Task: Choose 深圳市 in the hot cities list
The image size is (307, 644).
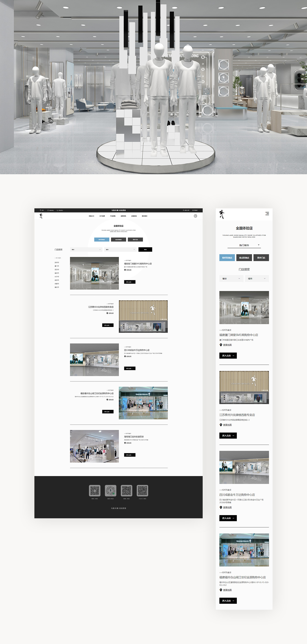Action: 57,263
